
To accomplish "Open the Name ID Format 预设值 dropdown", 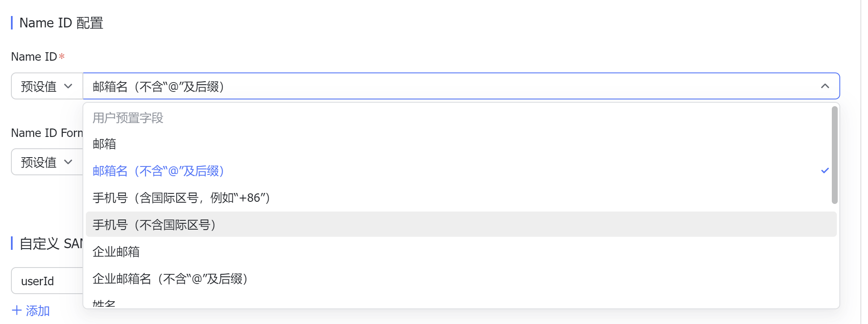I will click(46, 162).
